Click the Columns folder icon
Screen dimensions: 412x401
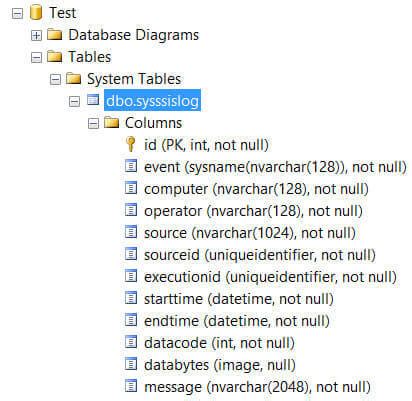112,123
